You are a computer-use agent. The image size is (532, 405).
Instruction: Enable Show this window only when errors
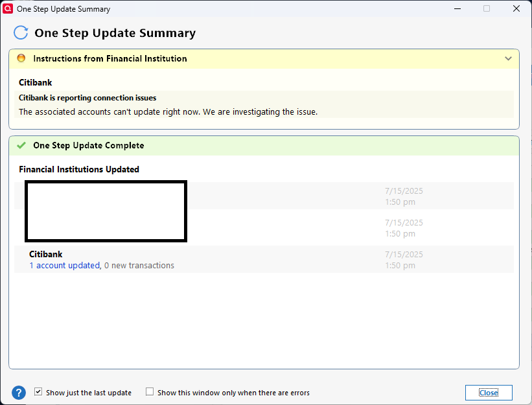[x=150, y=392]
